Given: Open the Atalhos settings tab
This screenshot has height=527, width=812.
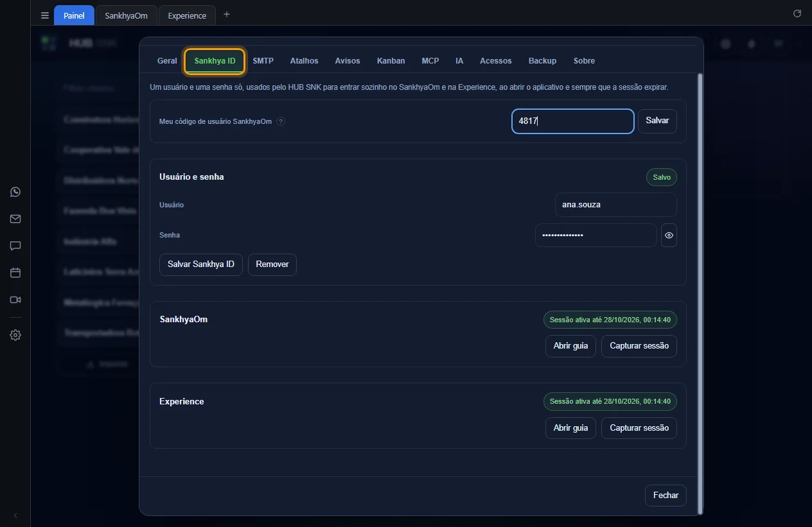Looking at the screenshot, I should [x=304, y=61].
